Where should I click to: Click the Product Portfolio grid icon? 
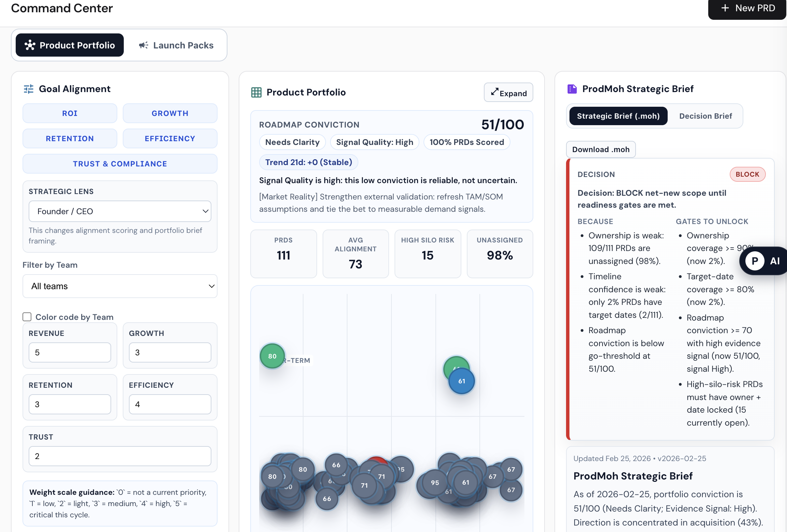point(256,92)
